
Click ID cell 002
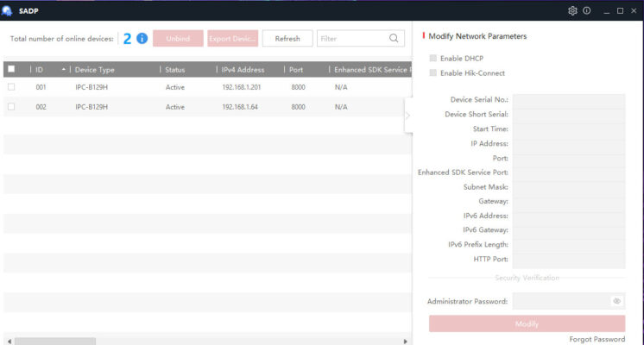click(x=41, y=107)
